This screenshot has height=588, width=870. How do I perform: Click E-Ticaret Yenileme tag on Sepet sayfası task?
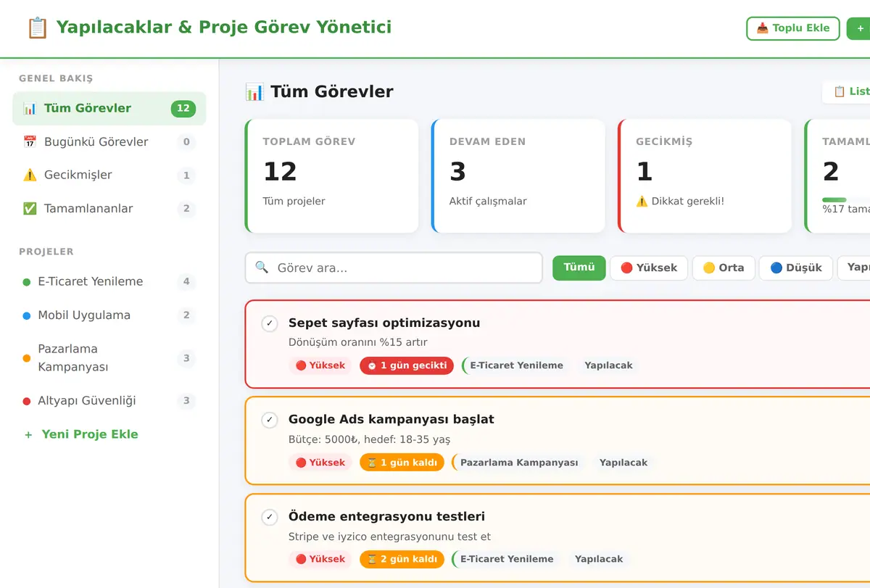[516, 365]
